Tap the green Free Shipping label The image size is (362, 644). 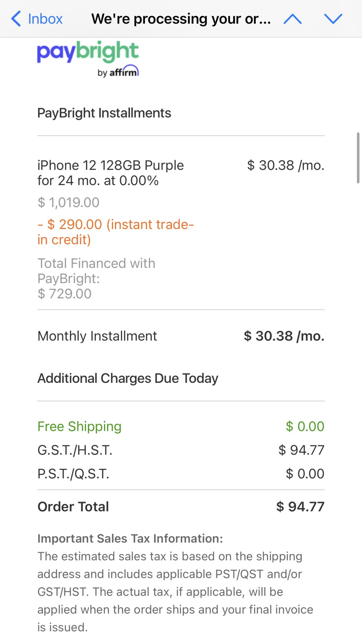click(x=80, y=426)
